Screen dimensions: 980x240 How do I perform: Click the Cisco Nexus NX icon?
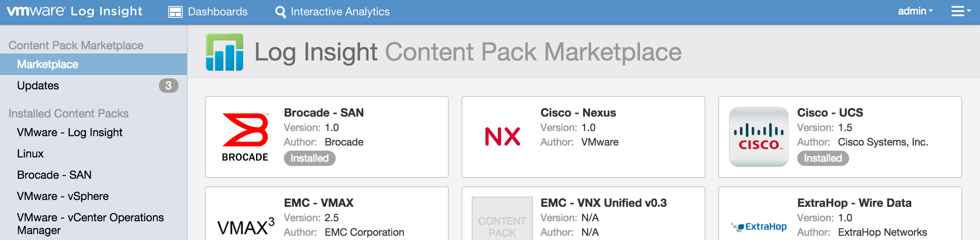pos(502,137)
